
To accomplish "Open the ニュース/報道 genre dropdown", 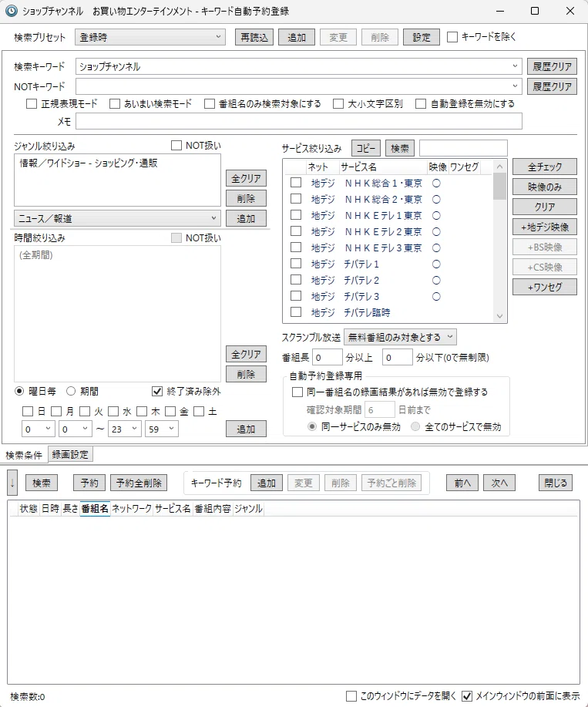I will click(117, 218).
